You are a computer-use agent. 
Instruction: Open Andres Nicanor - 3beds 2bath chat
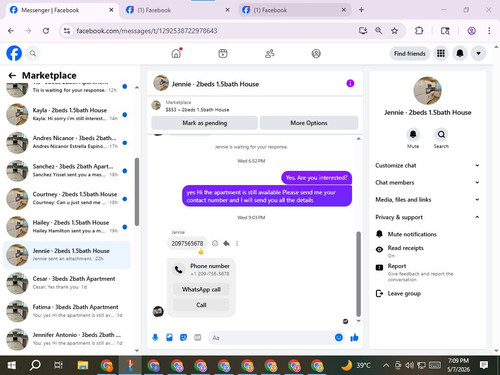pos(67,142)
